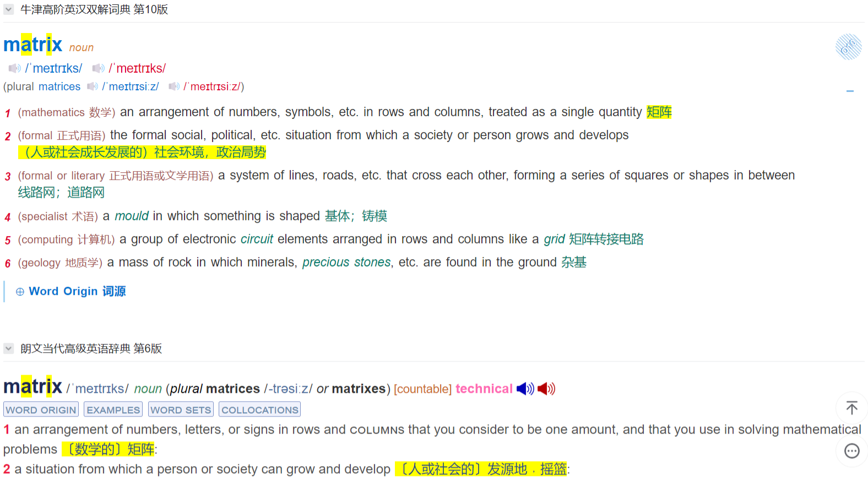
Task: Play British pronunciation of plural matrices
Action: (92, 86)
